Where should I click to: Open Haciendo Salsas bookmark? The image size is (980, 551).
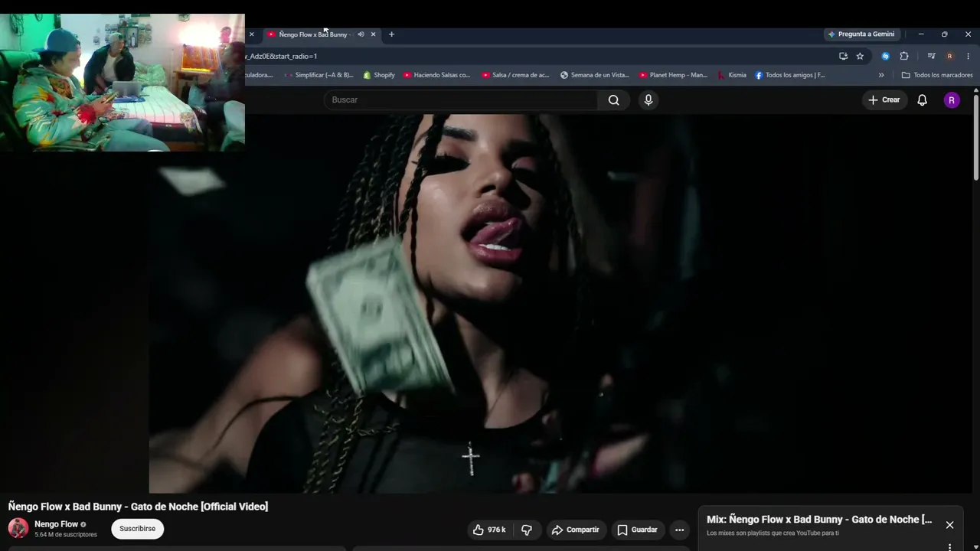(436, 75)
